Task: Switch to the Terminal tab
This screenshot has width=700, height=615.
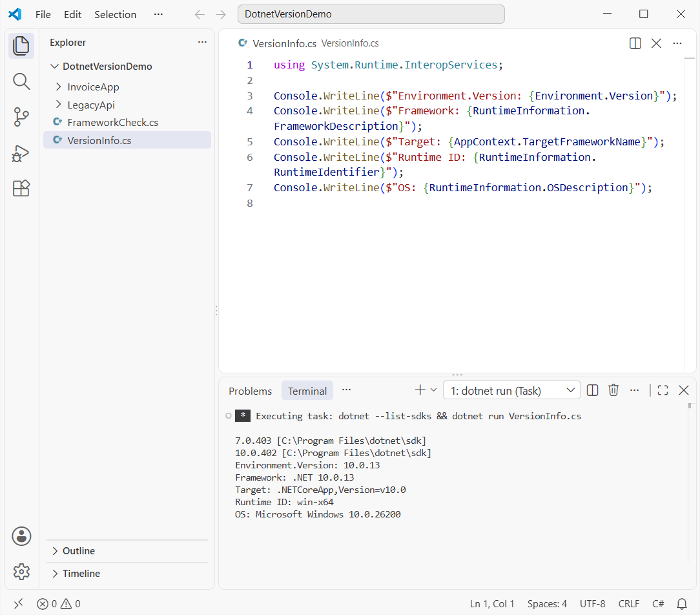Action: click(307, 391)
